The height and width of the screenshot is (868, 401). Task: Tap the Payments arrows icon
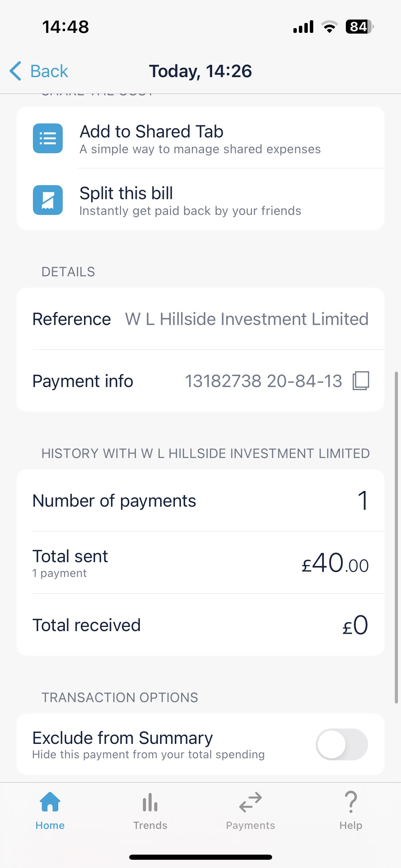[x=251, y=803]
